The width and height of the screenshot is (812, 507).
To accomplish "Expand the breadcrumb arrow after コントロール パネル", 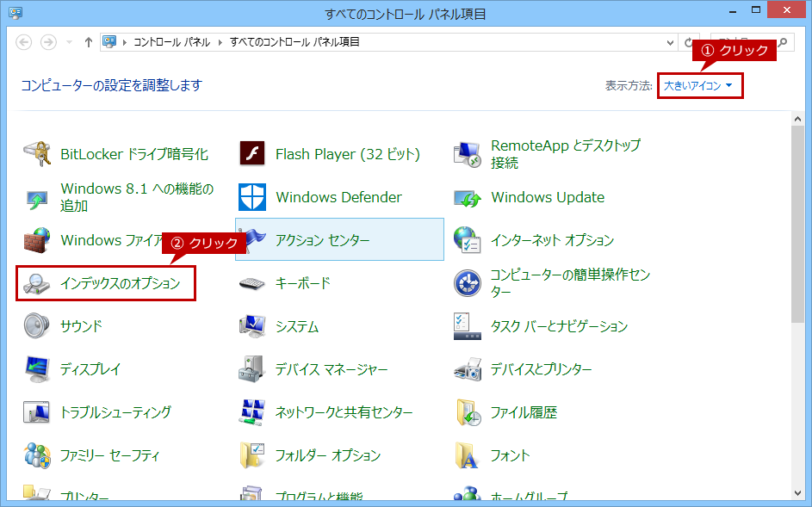I will [x=220, y=42].
